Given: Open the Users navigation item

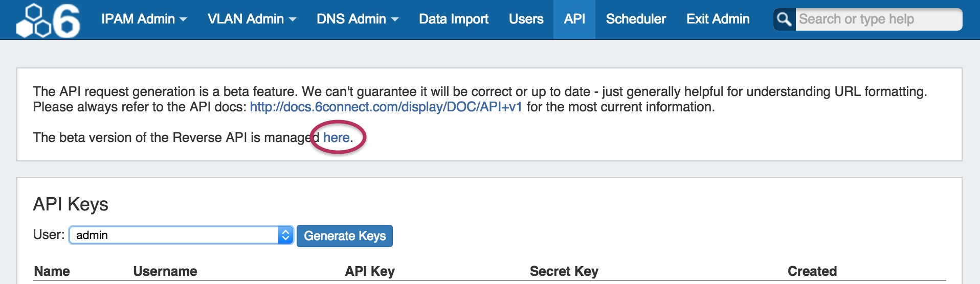Looking at the screenshot, I should click(x=526, y=19).
